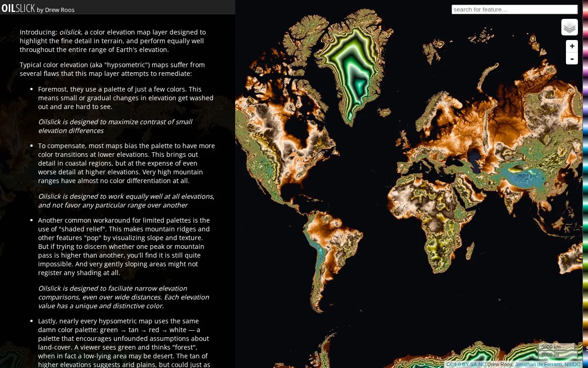
Task: Click the 'To compensate, most maps bias' bullet
Action: click(126, 163)
